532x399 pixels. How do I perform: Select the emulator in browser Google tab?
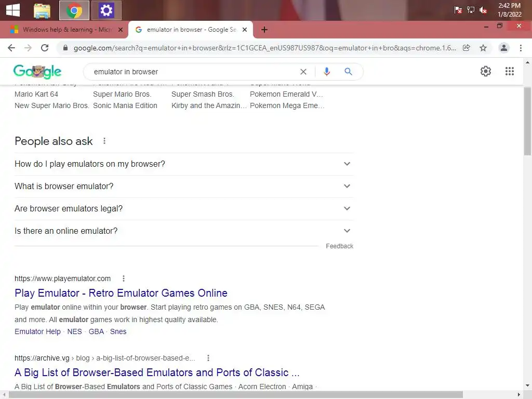[191, 30]
